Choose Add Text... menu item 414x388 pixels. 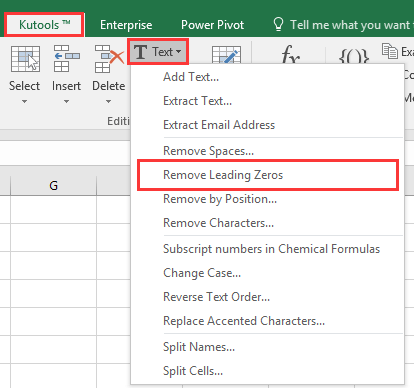[x=268, y=77]
